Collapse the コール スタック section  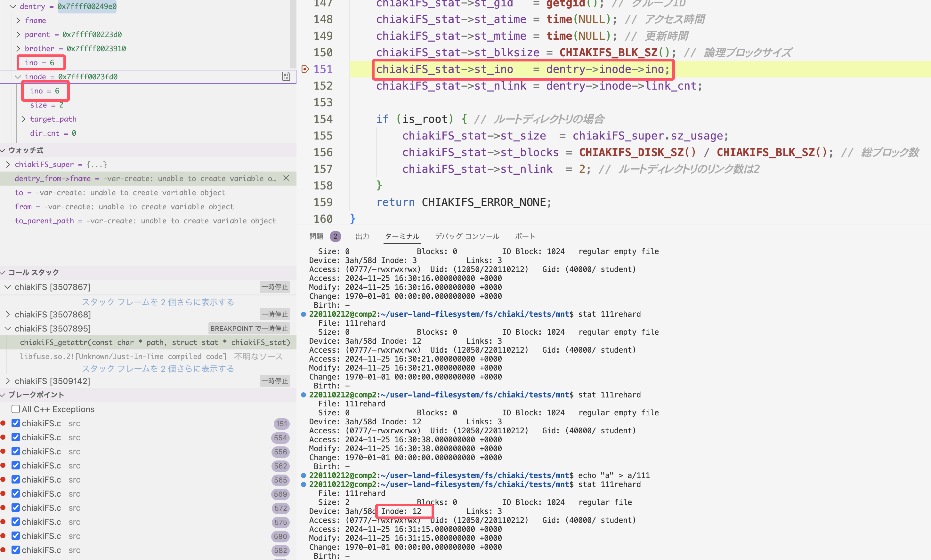3,272
